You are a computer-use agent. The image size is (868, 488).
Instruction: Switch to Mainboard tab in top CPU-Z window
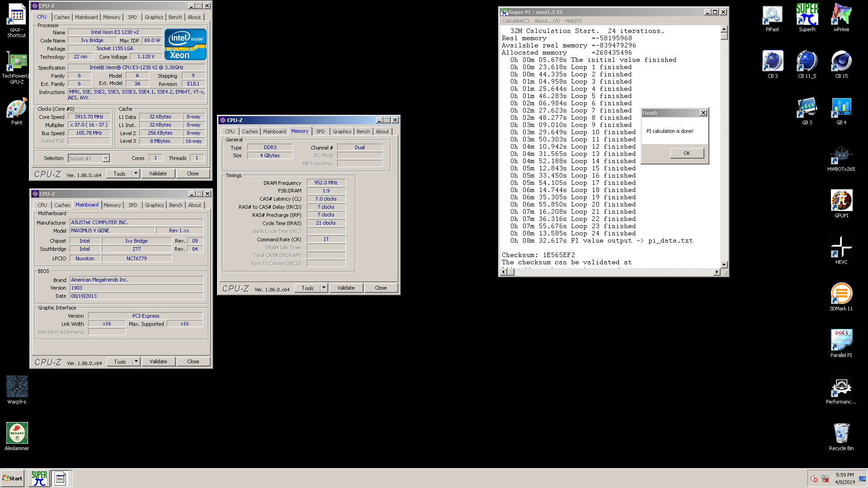[86, 17]
